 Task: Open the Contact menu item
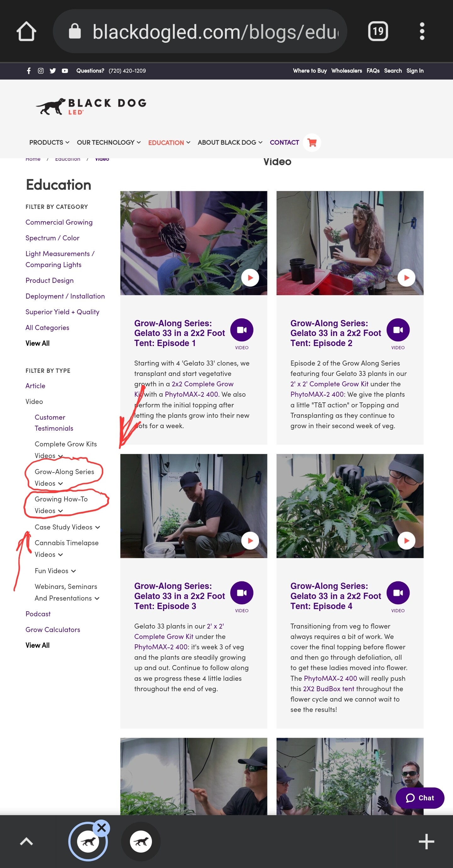pyautogui.click(x=284, y=143)
